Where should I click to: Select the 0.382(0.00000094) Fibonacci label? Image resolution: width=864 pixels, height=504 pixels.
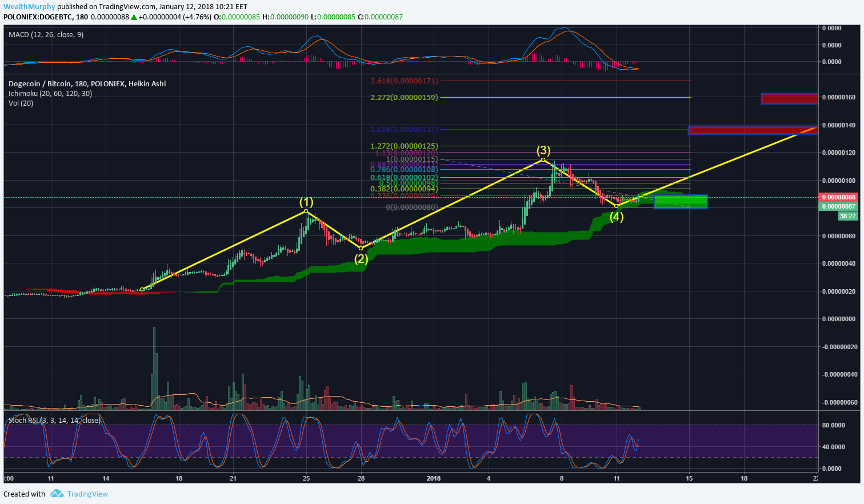(x=404, y=189)
